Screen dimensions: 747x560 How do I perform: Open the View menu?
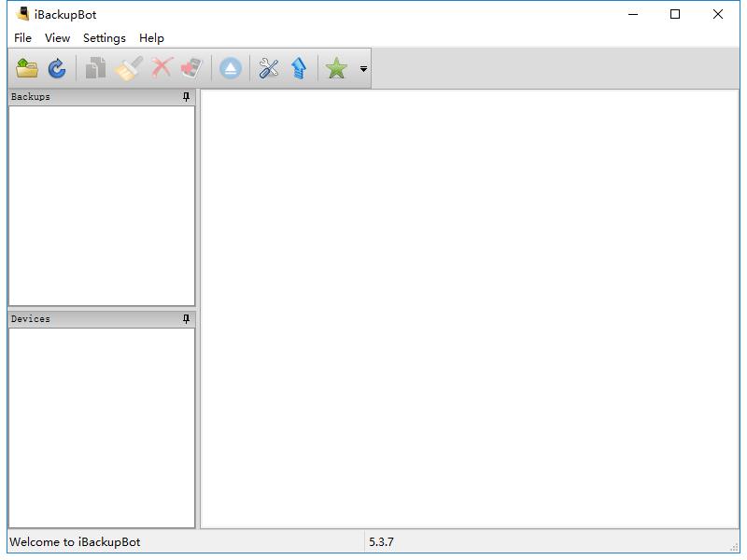(57, 38)
